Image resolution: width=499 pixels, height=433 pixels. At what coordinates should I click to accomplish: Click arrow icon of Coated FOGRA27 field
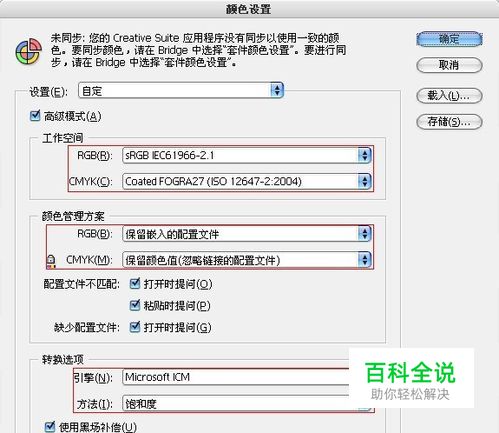pos(364,181)
